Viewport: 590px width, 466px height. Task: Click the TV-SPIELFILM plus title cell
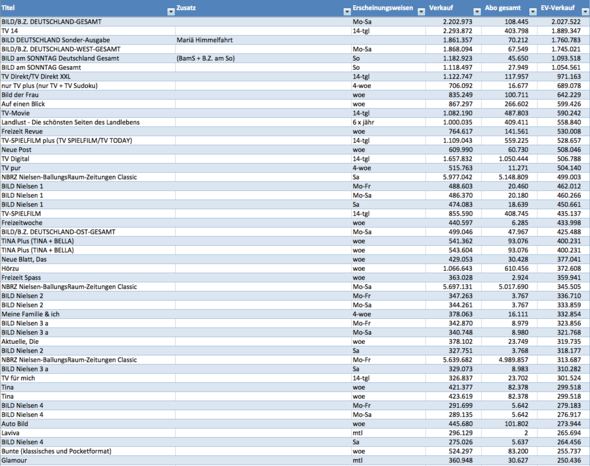coord(88,140)
